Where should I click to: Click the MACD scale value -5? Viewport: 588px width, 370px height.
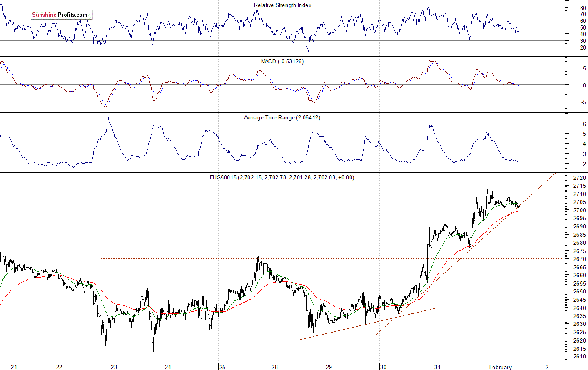(584, 102)
